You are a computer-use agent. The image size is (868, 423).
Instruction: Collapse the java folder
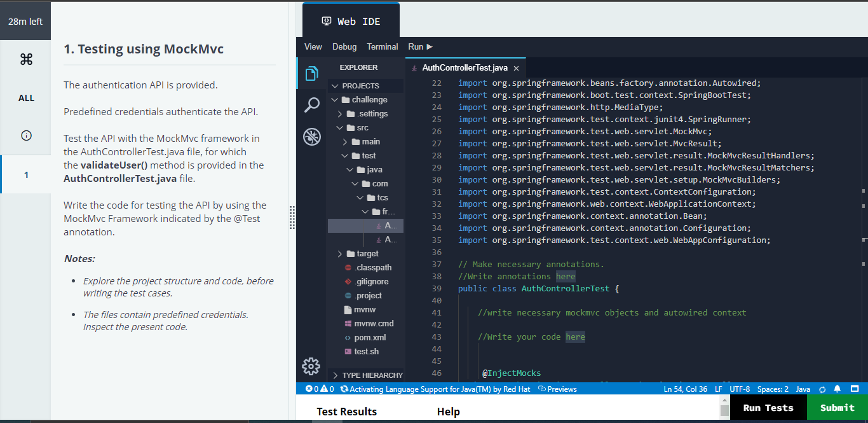[x=350, y=170]
